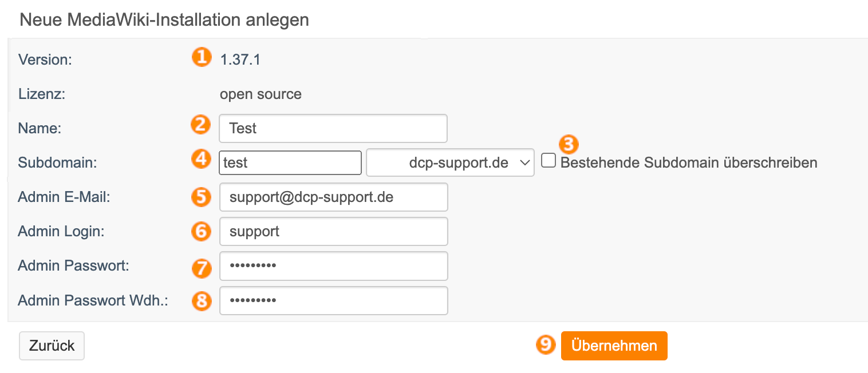
Task: Go back with the Zurück button
Action: 52,346
